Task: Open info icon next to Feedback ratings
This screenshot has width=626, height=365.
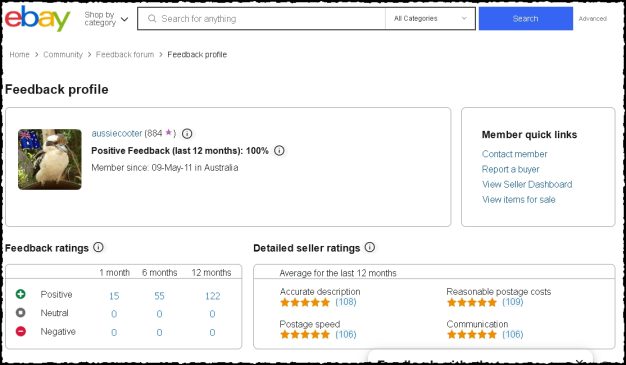Action: (98, 247)
